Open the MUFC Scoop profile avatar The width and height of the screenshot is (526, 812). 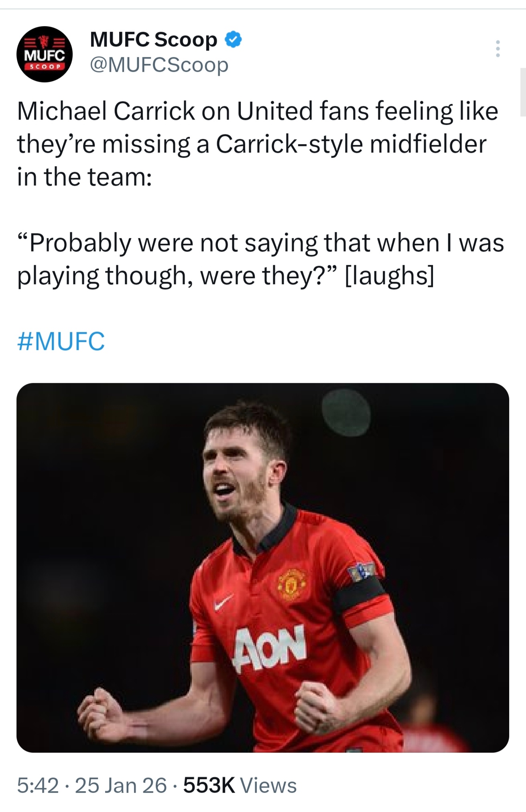(45, 54)
